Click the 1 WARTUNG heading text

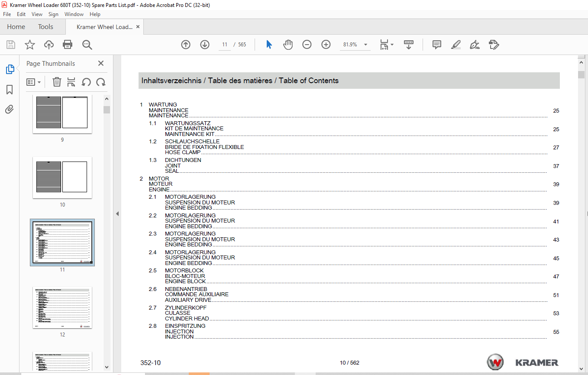coord(163,104)
